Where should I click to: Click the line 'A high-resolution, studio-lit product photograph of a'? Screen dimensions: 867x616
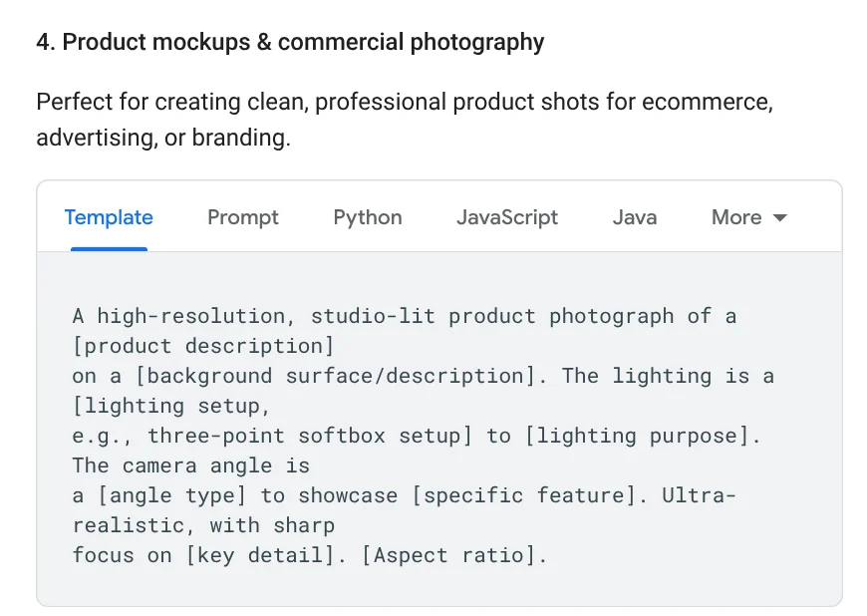pyautogui.click(x=405, y=316)
